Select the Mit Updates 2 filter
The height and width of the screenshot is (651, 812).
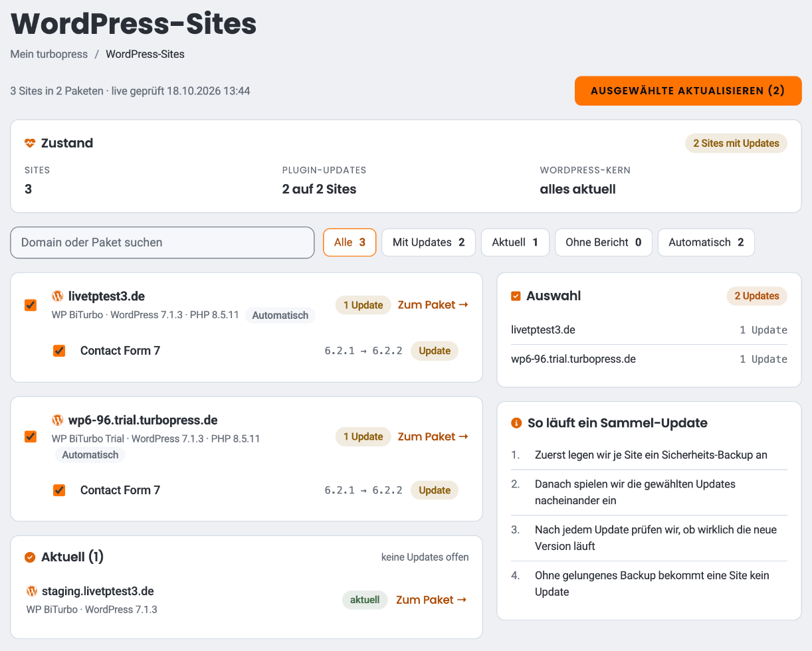429,242
